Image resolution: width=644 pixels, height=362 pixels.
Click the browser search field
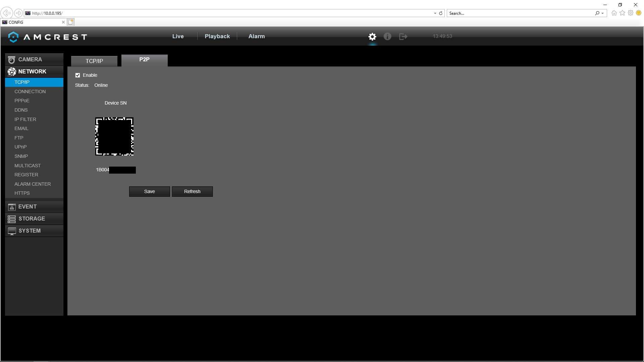click(521, 13)
